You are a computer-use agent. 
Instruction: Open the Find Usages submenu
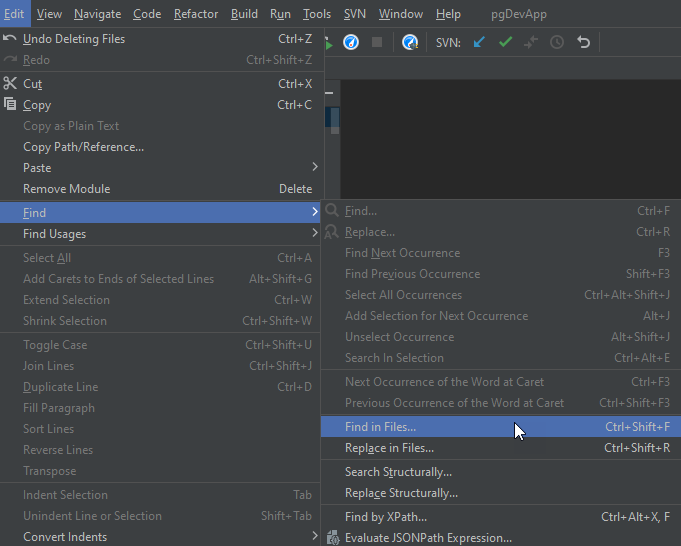pyautogui.click(x=160, y=234)
